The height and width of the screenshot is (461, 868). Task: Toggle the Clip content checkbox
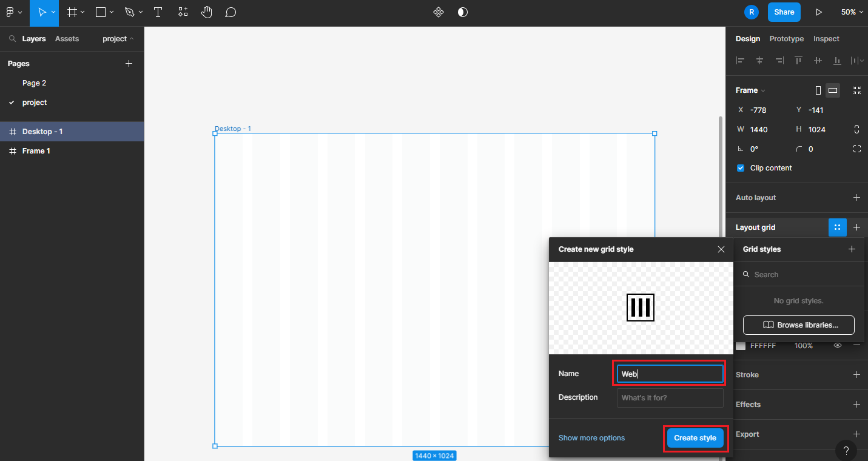[x=741, y=168]
